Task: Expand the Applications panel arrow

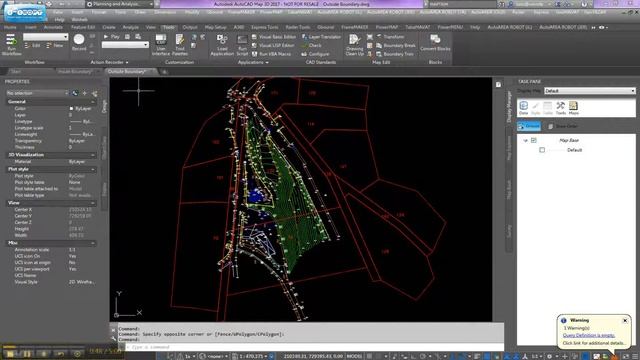Action: [x=267, y=62]
